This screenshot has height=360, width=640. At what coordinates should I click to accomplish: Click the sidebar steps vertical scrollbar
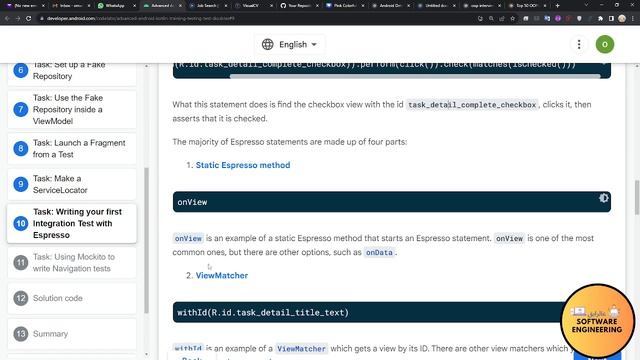tap(146, 240)
